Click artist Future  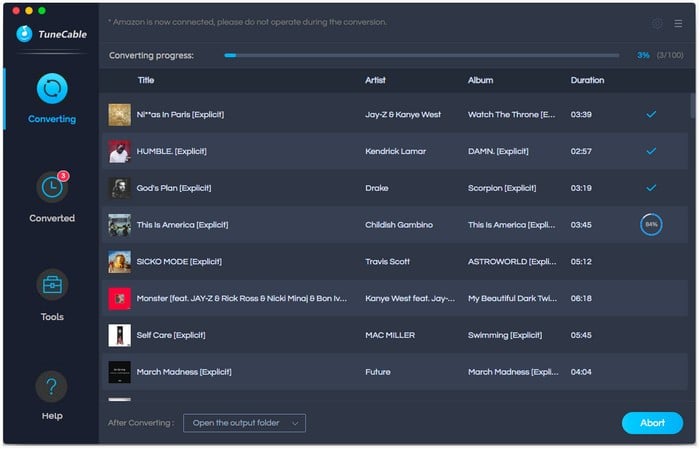[378, 372]
